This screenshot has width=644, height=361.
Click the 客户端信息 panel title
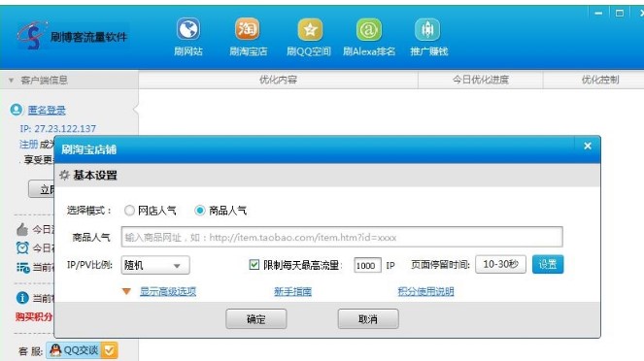[45, 80]
